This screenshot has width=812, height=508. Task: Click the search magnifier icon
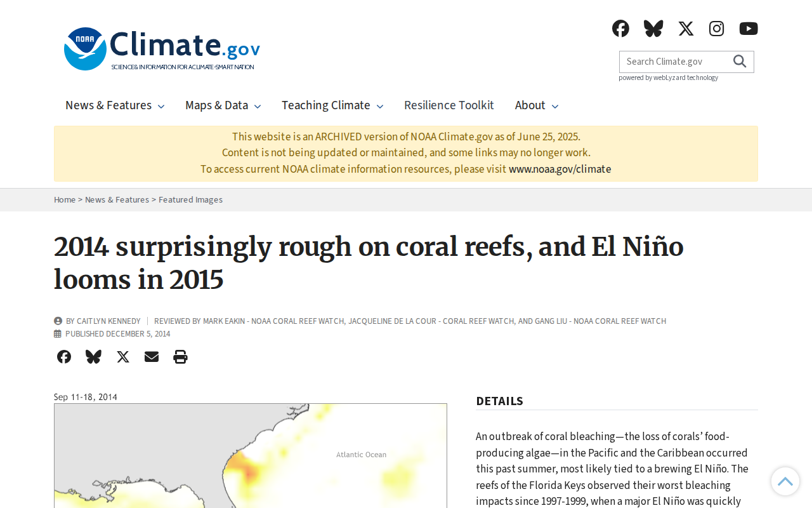[x=740, y=62]
